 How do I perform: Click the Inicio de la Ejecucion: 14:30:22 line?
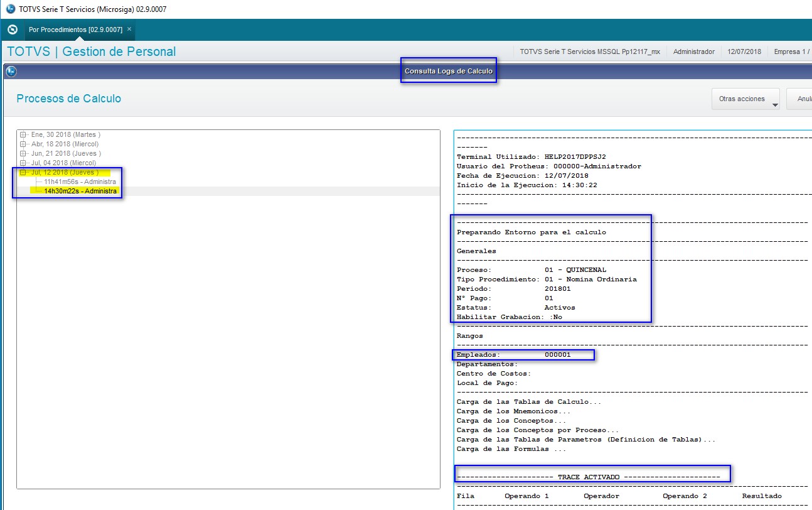527,185
